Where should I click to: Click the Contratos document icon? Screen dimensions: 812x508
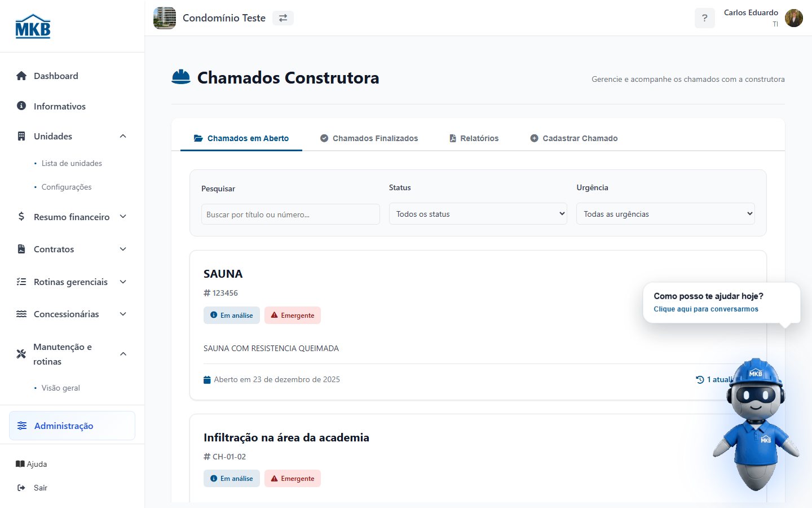21,249
